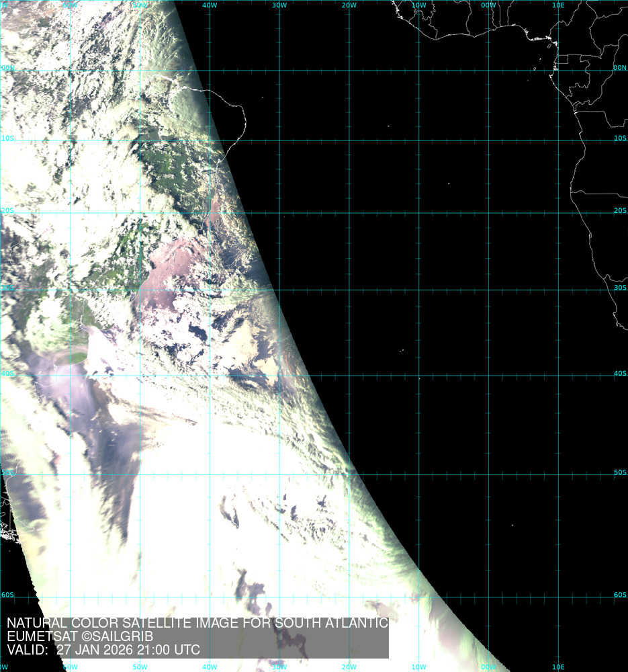Click the grid intersection of 00W and 30S
The image size is (628, 672).
pos(489,290)
